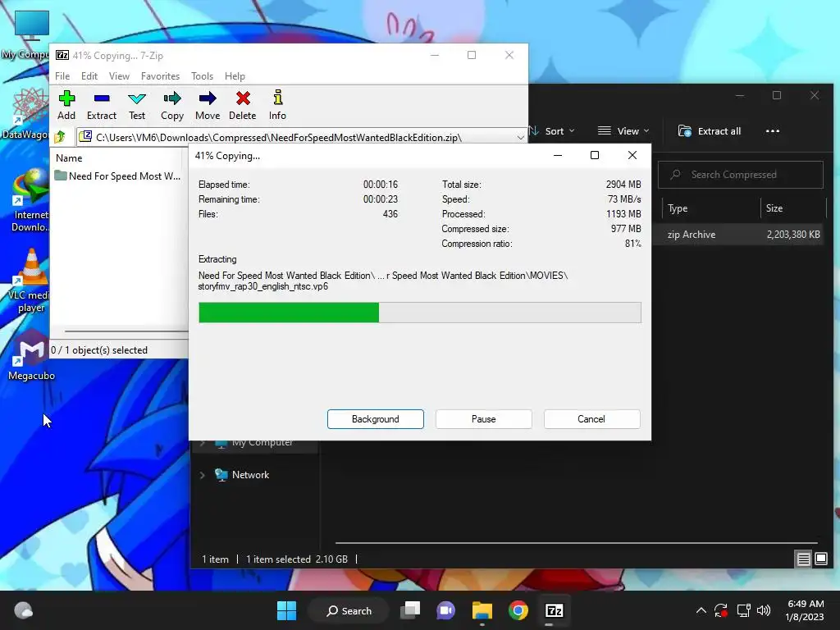Click the Info toolbar icon in 7-Zip
The width and height of the screenshot is (840, 630).
click(277, 105)
